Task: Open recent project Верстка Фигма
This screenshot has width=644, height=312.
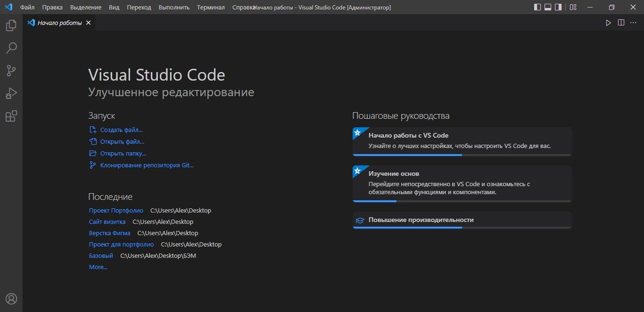Action: click(109, 233)
